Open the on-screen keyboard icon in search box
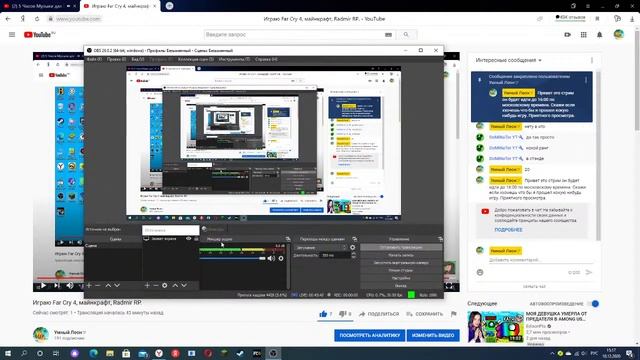Viewport: 640px width, 360px height. click(389, 35)
